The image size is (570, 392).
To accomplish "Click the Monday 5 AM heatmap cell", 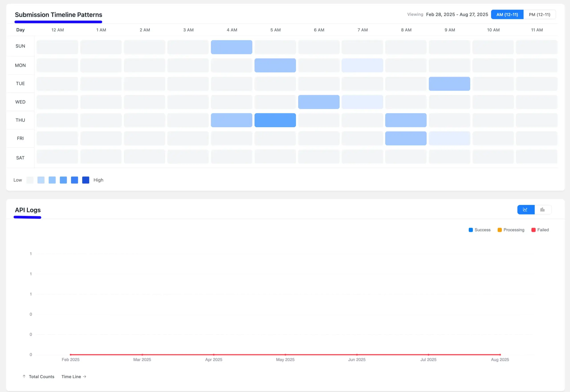I will click(275, 65).
